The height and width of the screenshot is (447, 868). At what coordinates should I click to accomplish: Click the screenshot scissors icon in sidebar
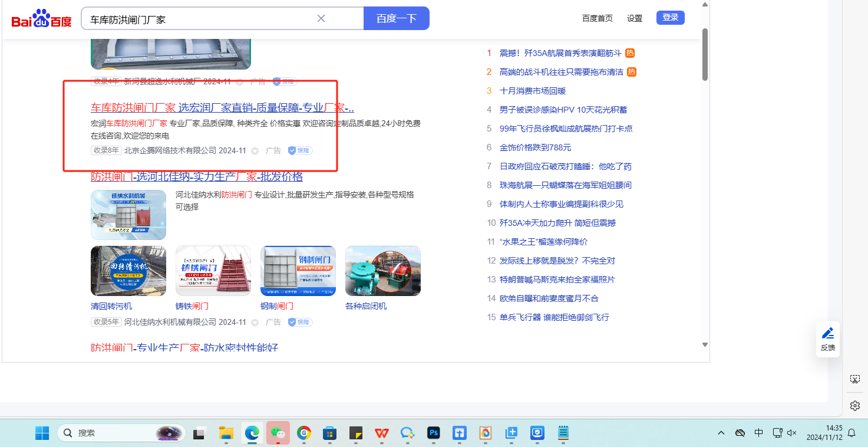[855, 379]
